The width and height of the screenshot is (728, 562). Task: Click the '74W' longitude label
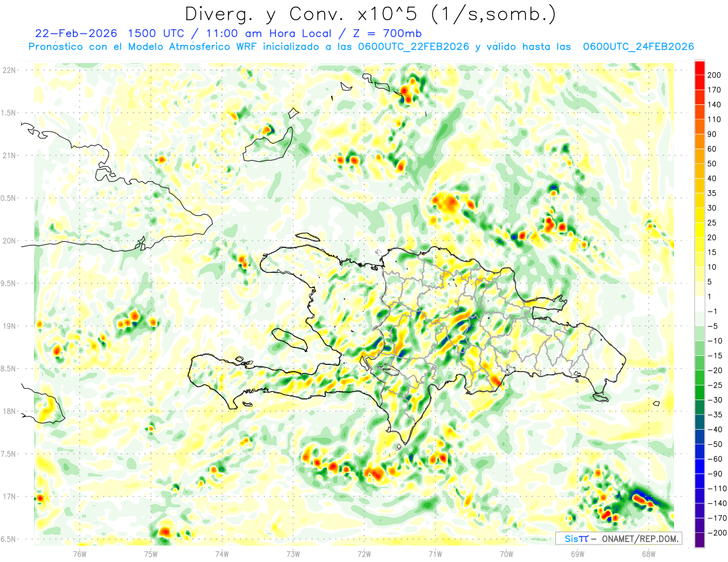click(x=222, y=554)
